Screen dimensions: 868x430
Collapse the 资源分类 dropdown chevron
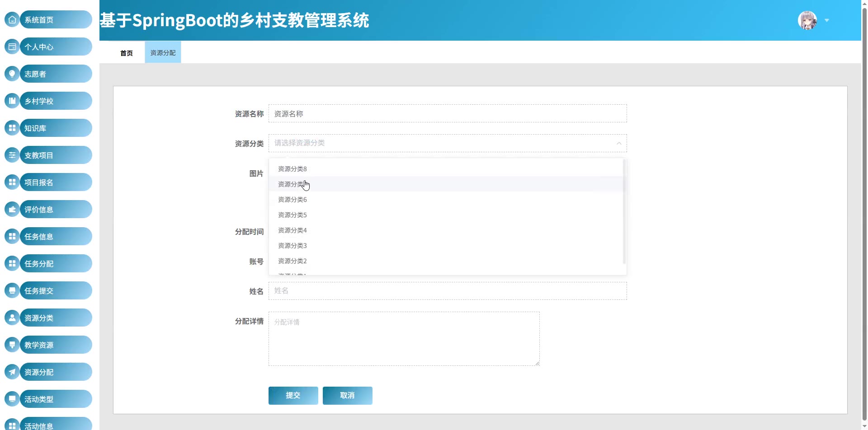tap(619, 143)
